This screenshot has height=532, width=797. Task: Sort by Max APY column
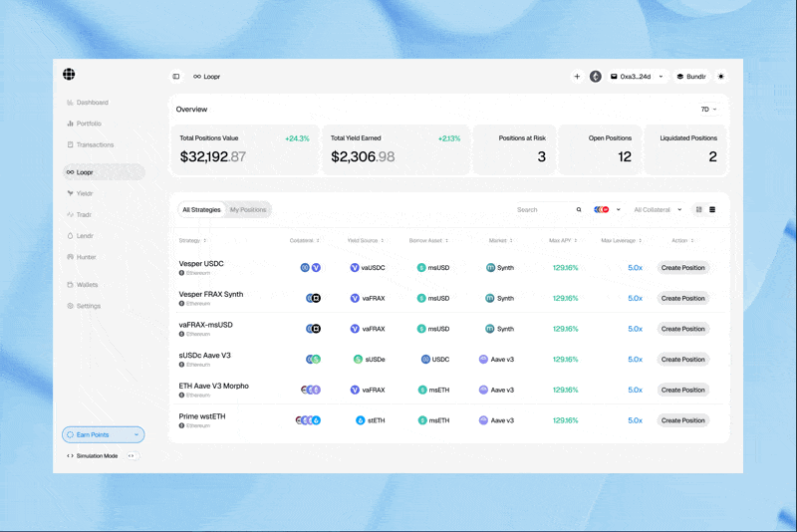pyautogui.click(x=563, y=240)
